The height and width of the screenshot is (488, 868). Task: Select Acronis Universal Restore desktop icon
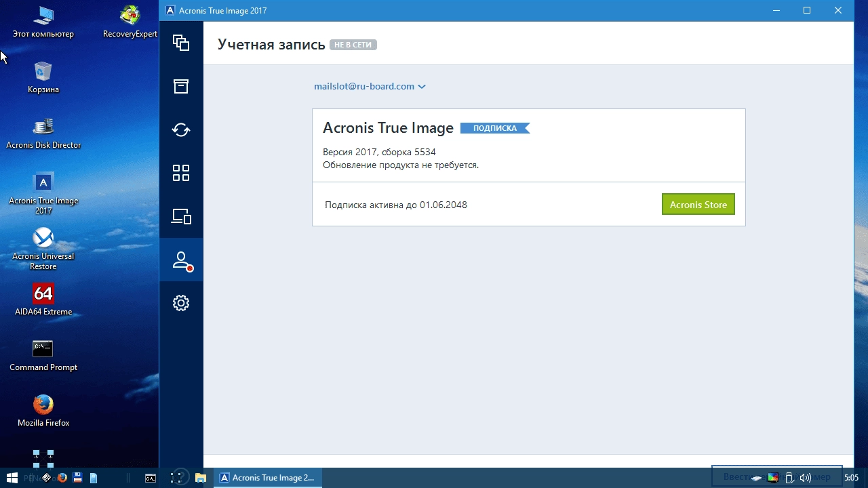(x=43, y=249)
